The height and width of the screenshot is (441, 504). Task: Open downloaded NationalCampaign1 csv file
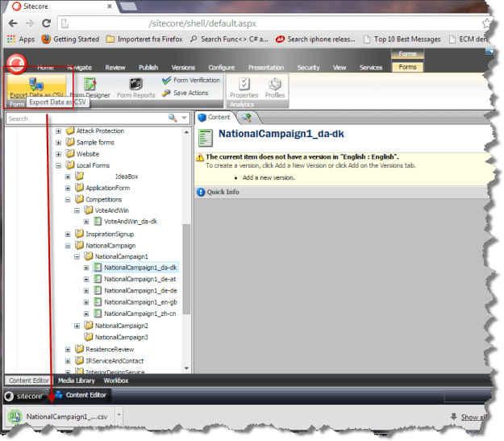[60, 417]
